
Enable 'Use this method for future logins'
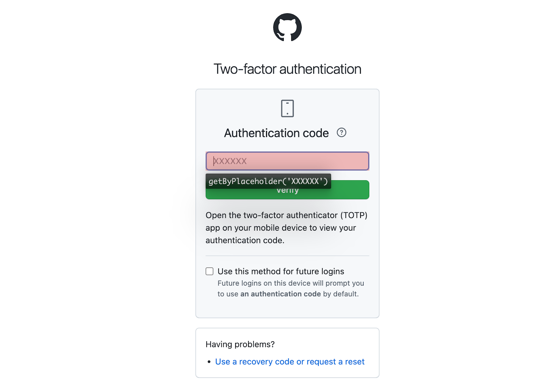(209, 271)
